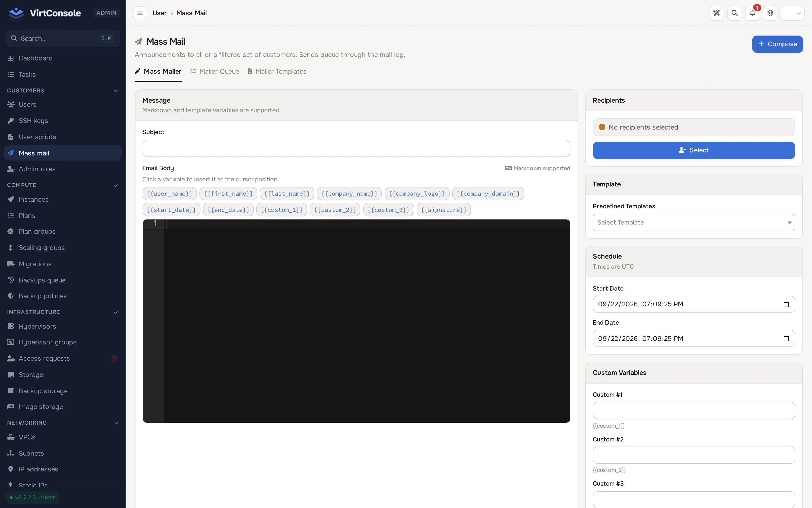This screenshot has width=812, height=508.
Task: Click Select recipients button
Action: [693, 150]
